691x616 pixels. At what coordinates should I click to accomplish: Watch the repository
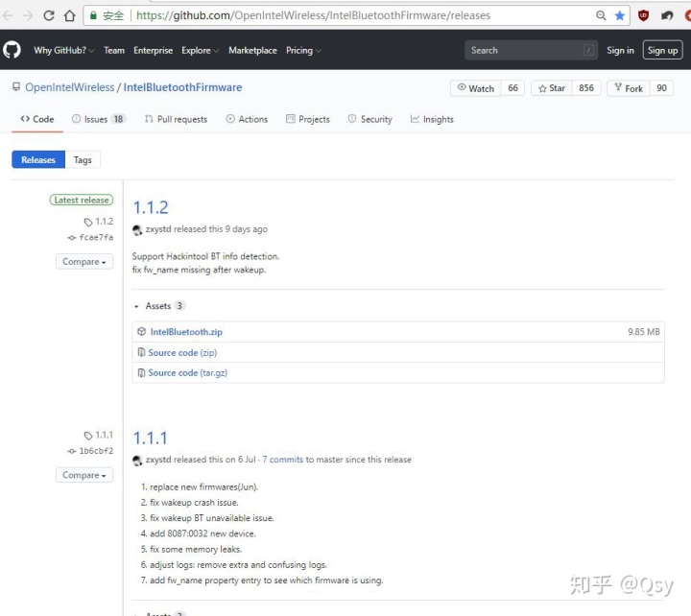point(475,88)
